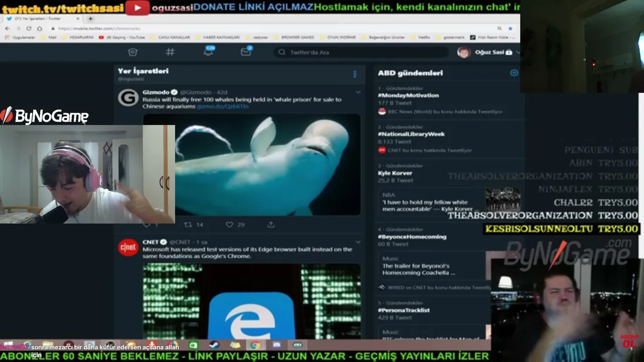This screenshot has width=644, height=362.
Task: Open the #NationalLibraryWeek trend
Action: coord(411,134)
